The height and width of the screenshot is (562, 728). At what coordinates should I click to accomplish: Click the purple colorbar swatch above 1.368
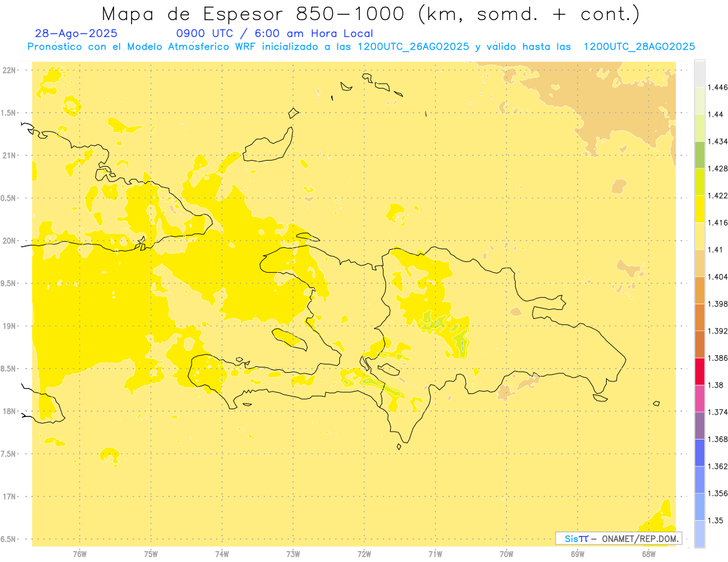(x=699, y=425)
